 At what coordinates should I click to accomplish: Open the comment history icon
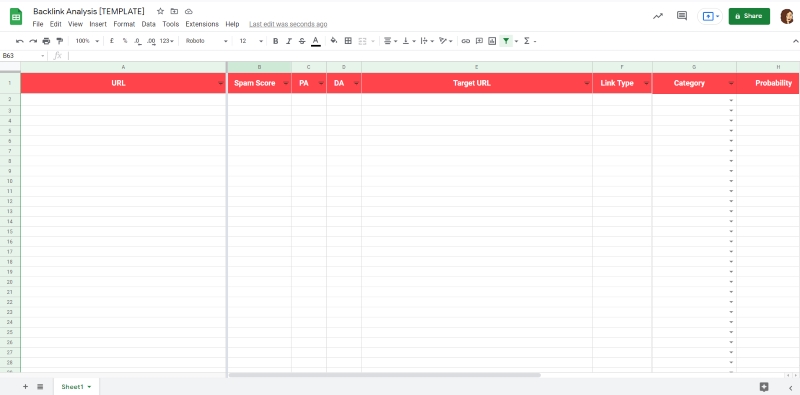pos(682,16)
